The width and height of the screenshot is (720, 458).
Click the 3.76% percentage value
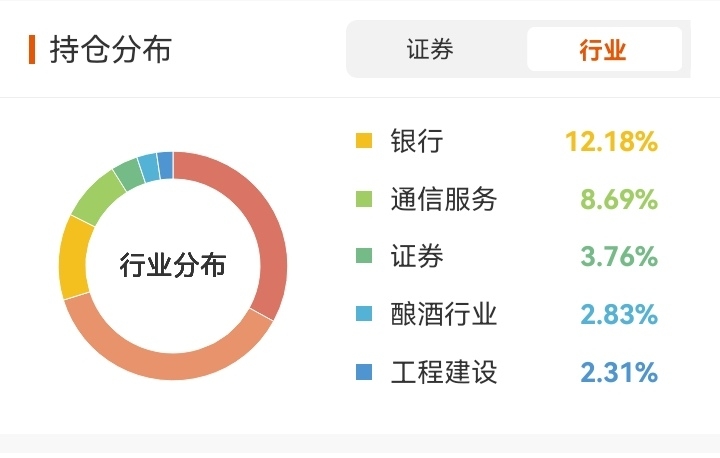coord(618,257)
